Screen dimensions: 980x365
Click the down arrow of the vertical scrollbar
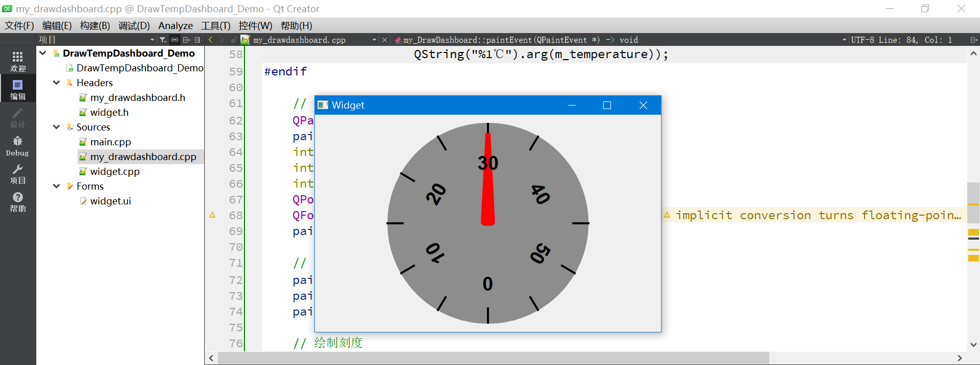pyautogui.click(x=973, y=345)
